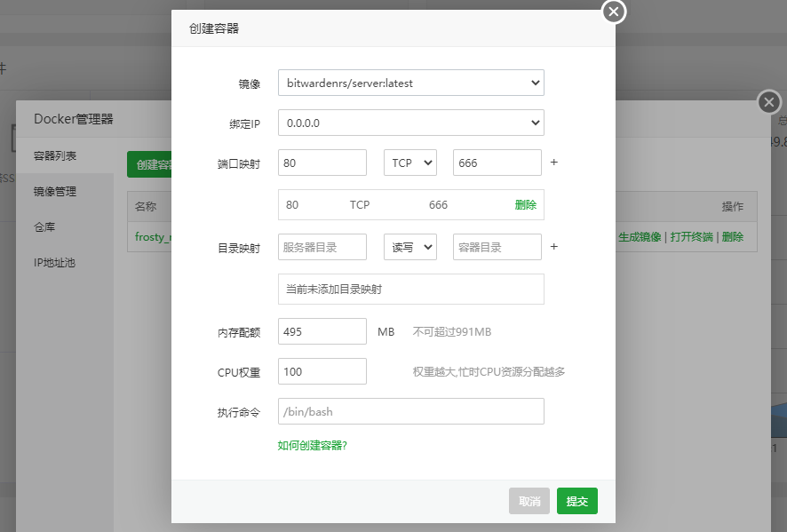Click the 执行命令 command input field
Image resolution: width=787 pixels, height=532 pixels.
410,410
